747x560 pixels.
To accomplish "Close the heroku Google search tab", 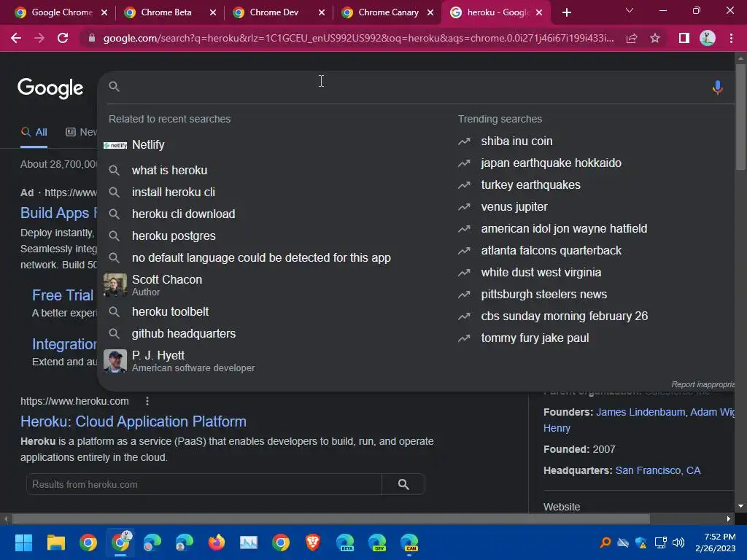I will pos(539,12).
